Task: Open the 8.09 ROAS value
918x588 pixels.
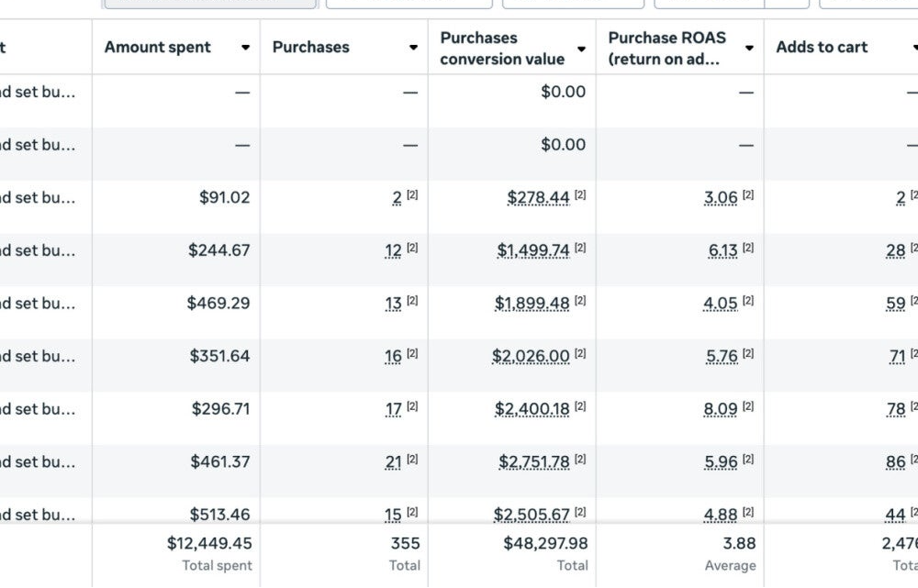Action: (721, 409)
